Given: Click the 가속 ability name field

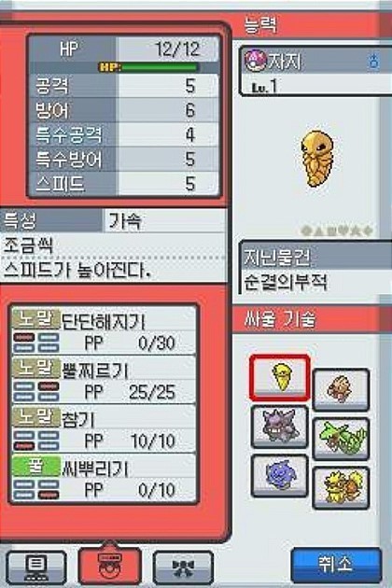Looking at the screenshot, I should 165,221.
